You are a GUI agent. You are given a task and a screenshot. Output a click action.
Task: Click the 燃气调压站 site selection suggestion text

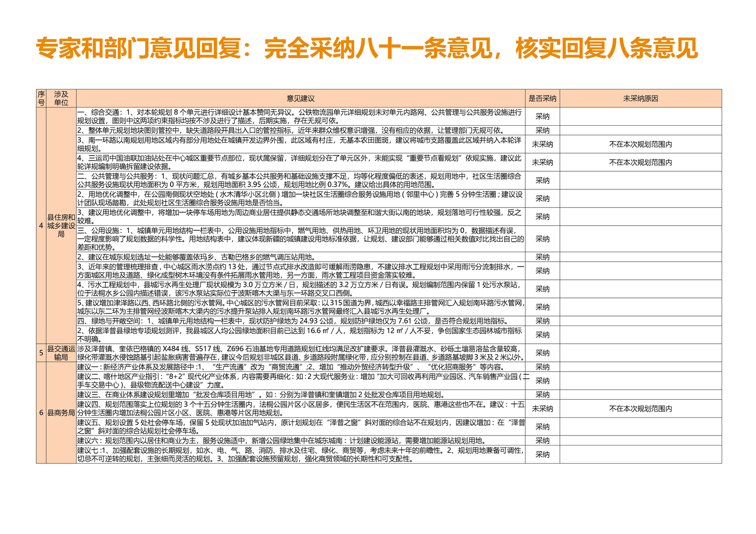click(196, 257)
